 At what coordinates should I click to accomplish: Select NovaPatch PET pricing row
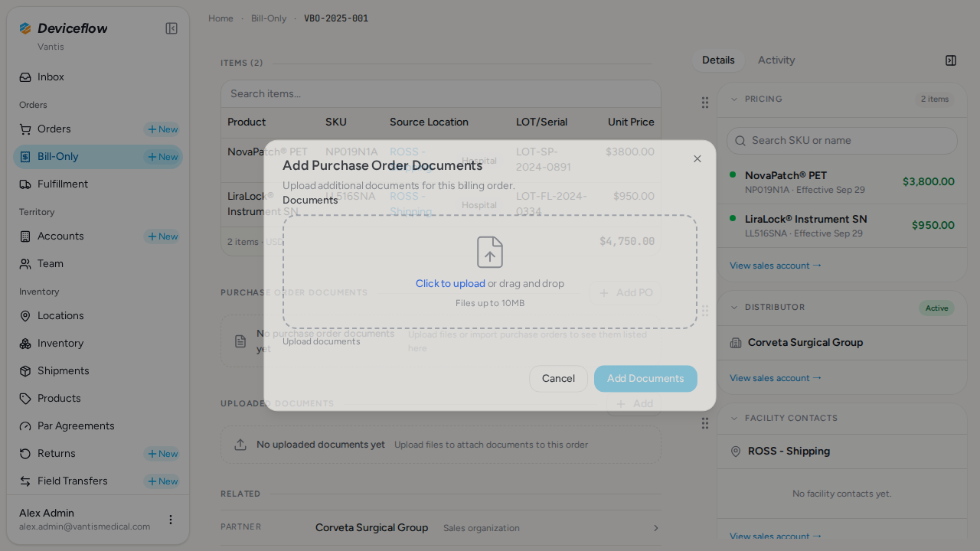coord(842,182)
